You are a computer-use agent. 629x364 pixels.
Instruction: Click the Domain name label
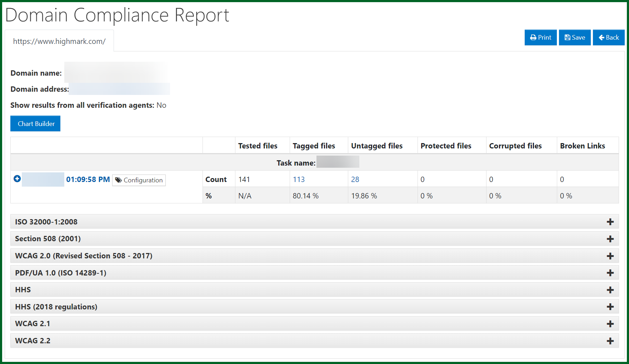36,73
